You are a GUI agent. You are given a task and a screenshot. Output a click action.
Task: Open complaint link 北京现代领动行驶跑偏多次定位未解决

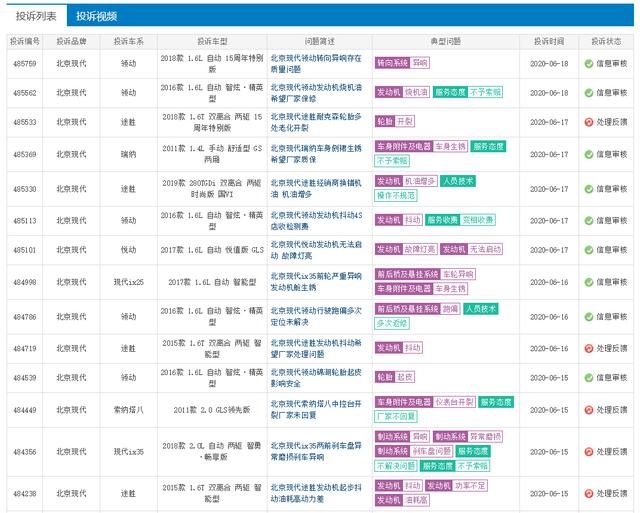point(316,317)
